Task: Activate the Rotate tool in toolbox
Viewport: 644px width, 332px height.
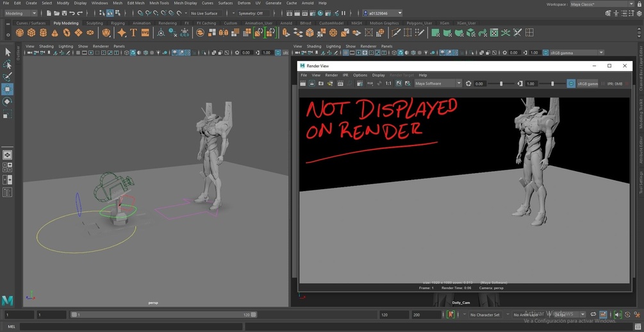Action: click(x=8, y=101)
